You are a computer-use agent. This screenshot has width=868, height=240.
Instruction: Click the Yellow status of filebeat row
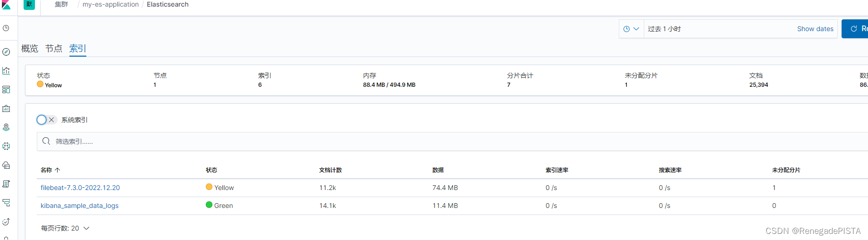(x=220, y=188)
